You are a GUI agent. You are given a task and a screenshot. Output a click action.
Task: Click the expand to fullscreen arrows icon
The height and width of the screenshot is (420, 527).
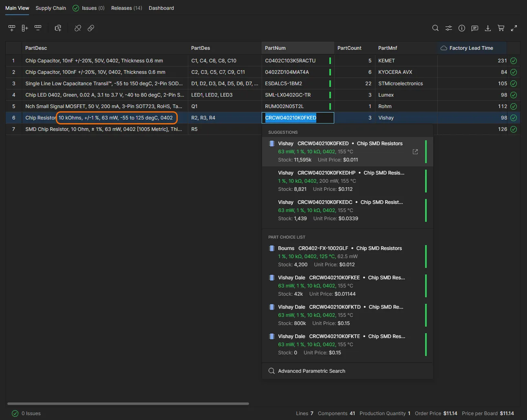tap(514, 28)
